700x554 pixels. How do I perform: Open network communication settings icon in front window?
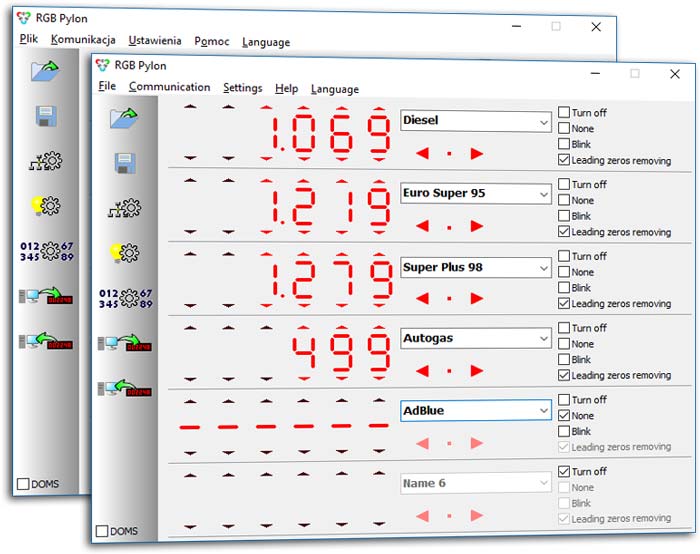[125, 208]
